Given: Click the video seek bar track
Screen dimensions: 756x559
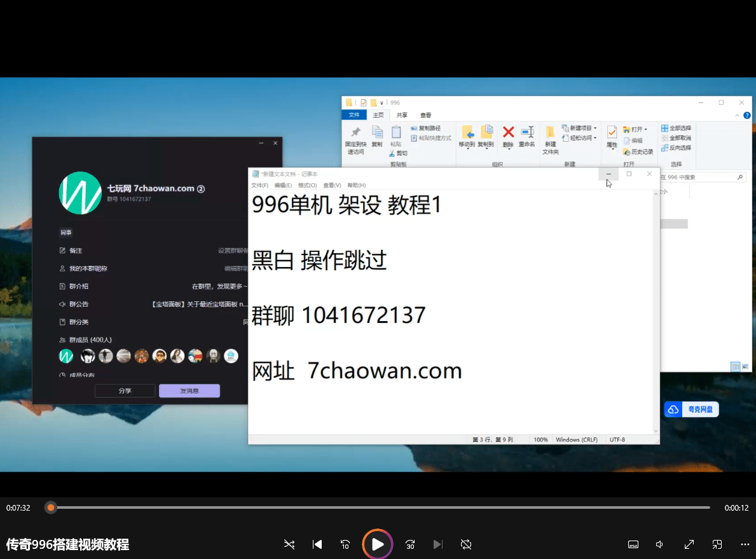Looking at the screenshot, I should pos(381,507).
